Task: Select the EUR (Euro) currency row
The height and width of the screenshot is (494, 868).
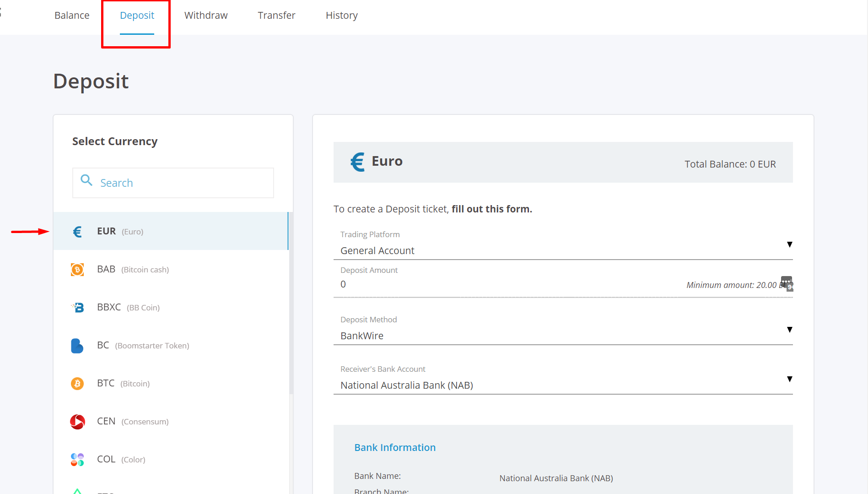Action: (171, 231)
